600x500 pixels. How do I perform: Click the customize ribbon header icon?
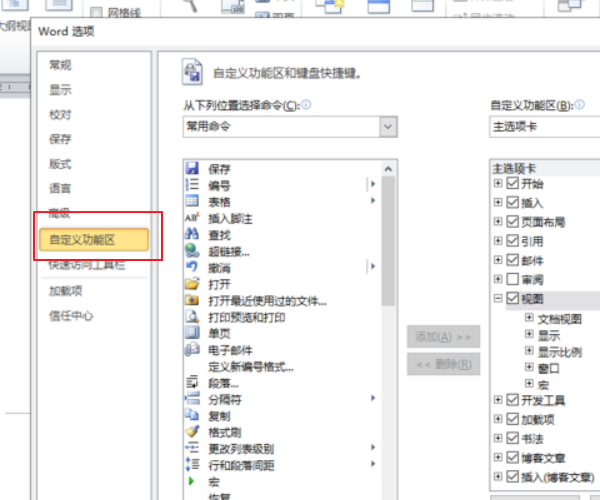click(192, 72)
